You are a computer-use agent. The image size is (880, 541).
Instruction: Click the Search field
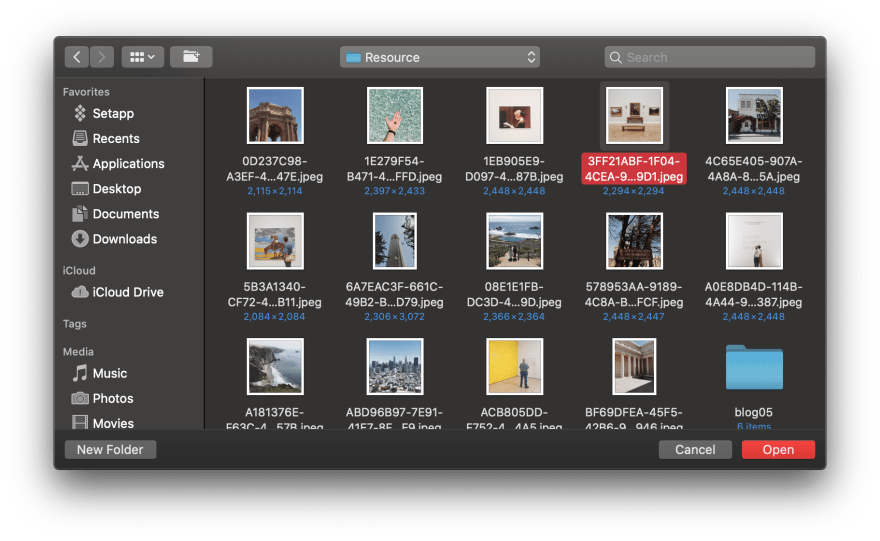tap(709, 57)
